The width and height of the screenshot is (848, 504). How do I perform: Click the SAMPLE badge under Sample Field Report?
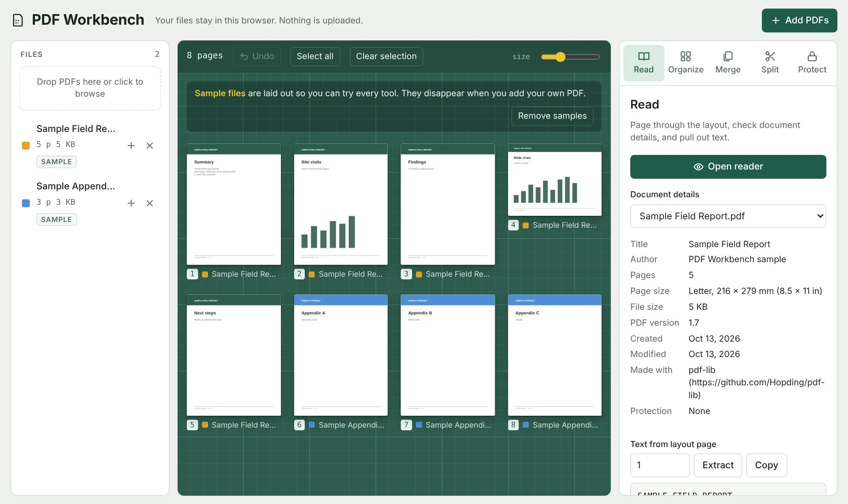click(57, 162)
